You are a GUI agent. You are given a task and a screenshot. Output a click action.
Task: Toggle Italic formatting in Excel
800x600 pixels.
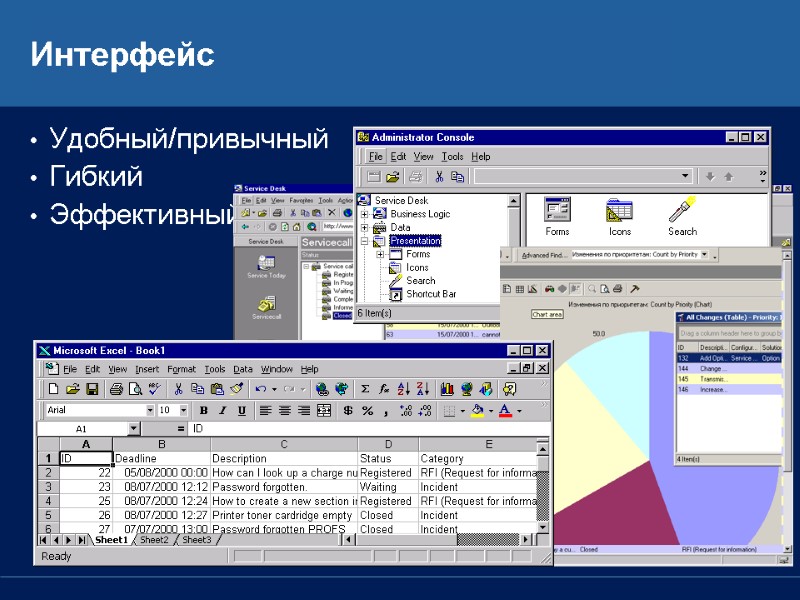[222, 410]
